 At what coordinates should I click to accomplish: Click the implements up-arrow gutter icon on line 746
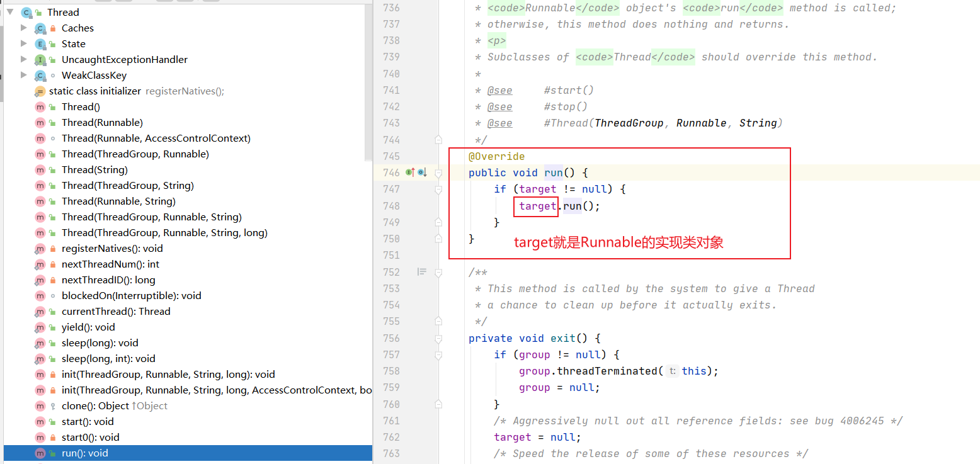tap(409, 172)
